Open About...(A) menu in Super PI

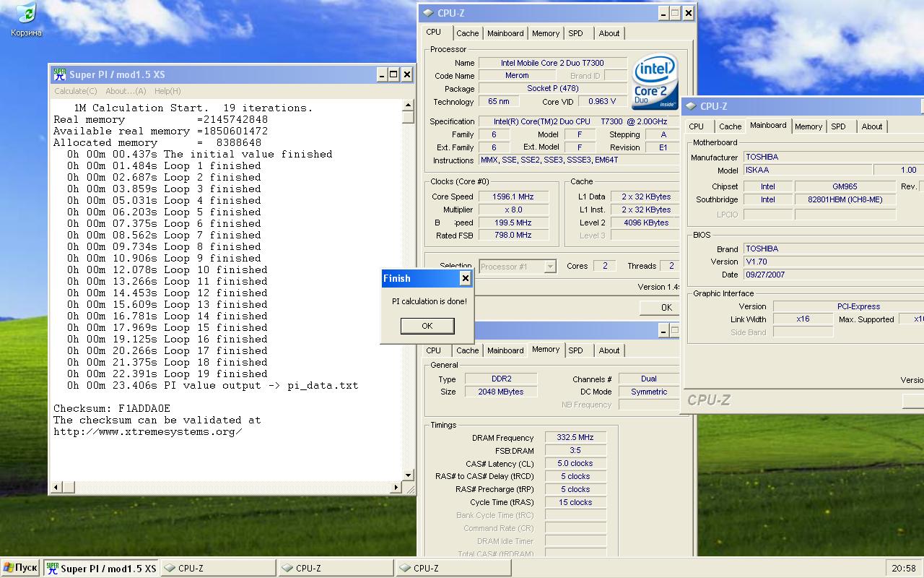point(126,91)
